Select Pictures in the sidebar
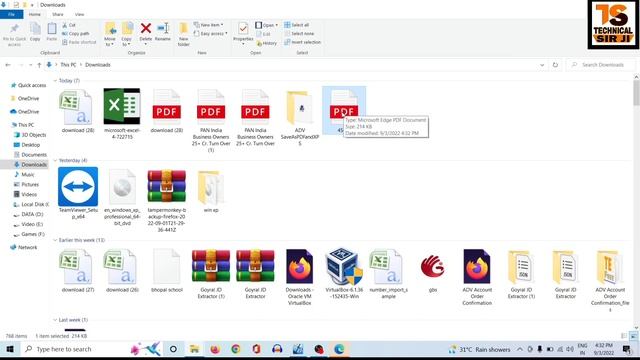The image size is (640, 360). pyautogui.click(x=26, y=184)
